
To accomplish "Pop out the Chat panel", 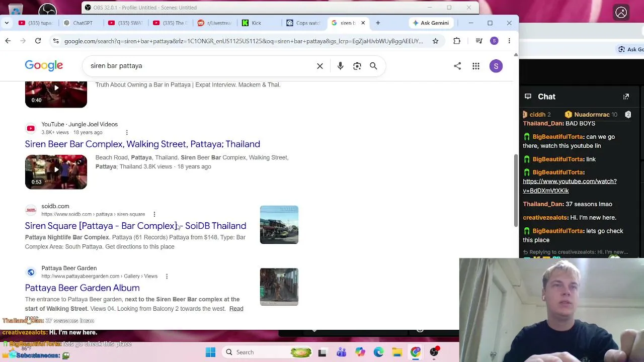I will [626, 97].
